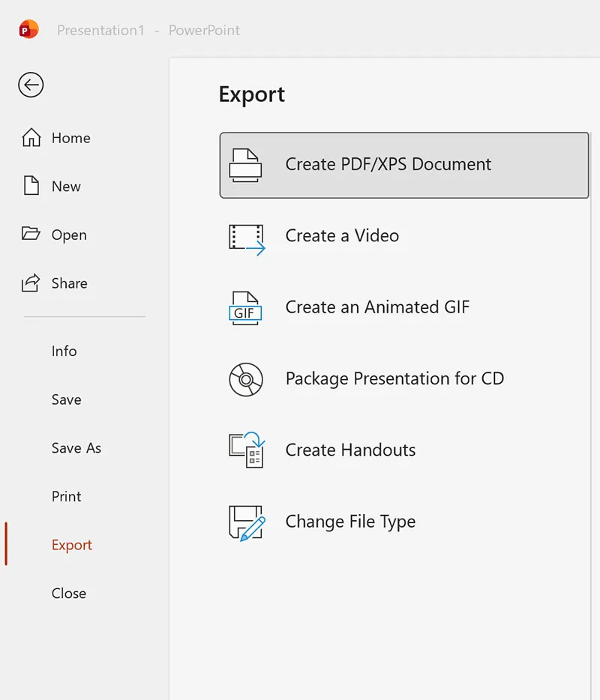Select the Animated GIF file icon
The image size is (600, 700).
[x=244, y=307]
